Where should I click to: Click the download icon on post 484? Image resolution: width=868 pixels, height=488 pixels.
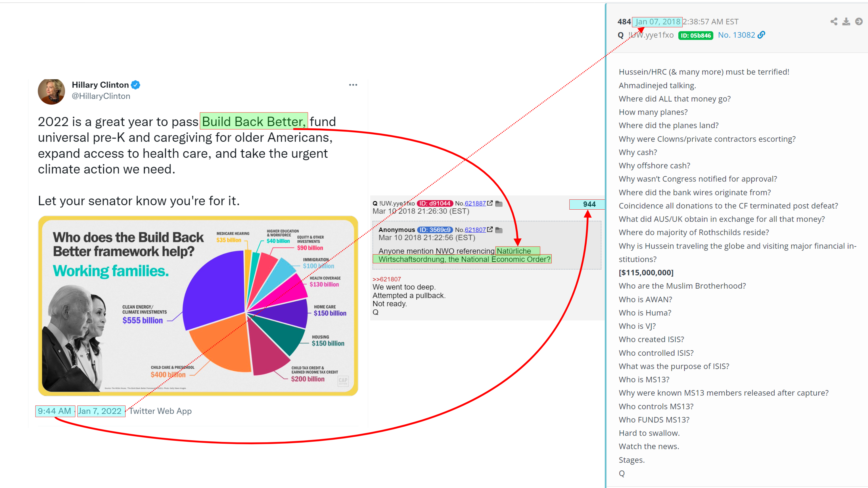(x=846, y=22)
